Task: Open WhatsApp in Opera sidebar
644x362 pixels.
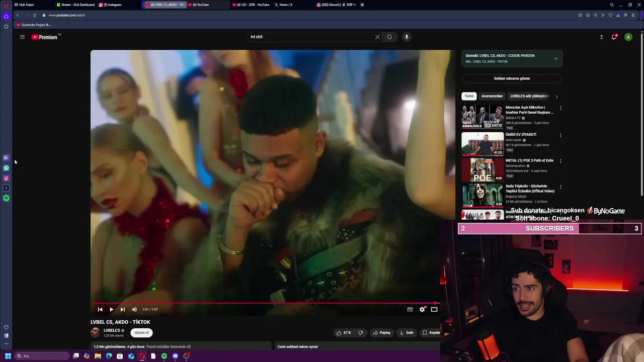Action: point(6,168)
